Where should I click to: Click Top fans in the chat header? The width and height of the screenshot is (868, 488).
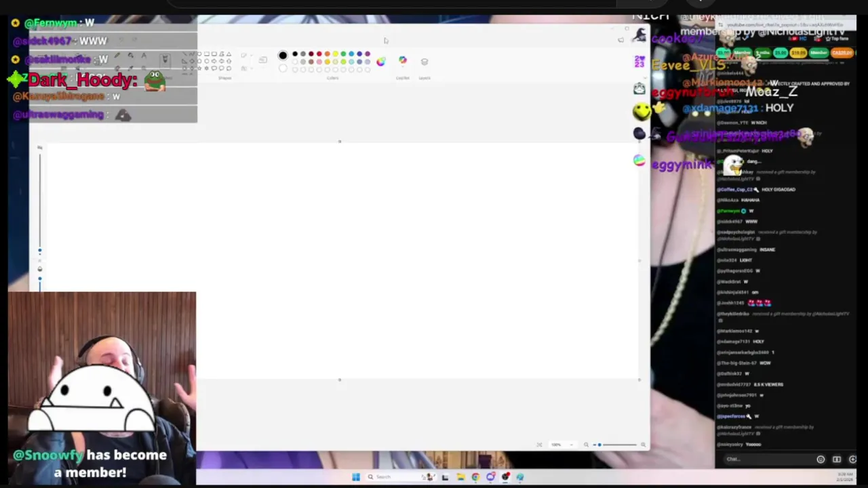tap(837, 39)
